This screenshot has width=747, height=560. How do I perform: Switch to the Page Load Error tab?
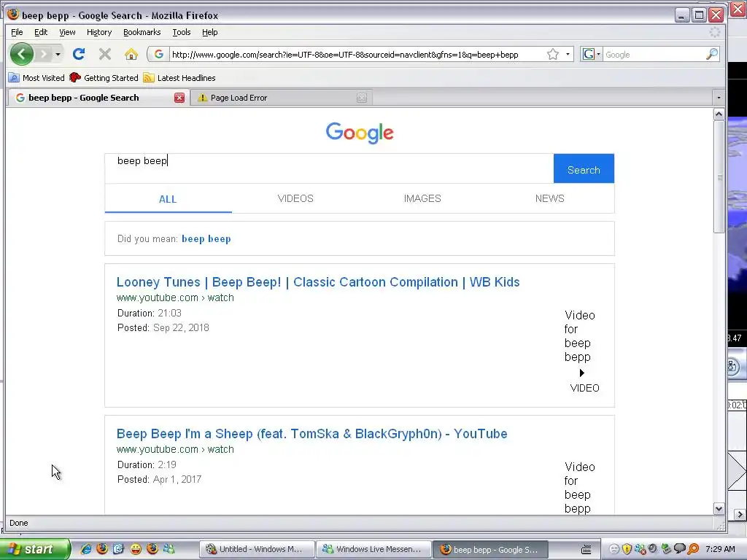(x=281, y=98)
